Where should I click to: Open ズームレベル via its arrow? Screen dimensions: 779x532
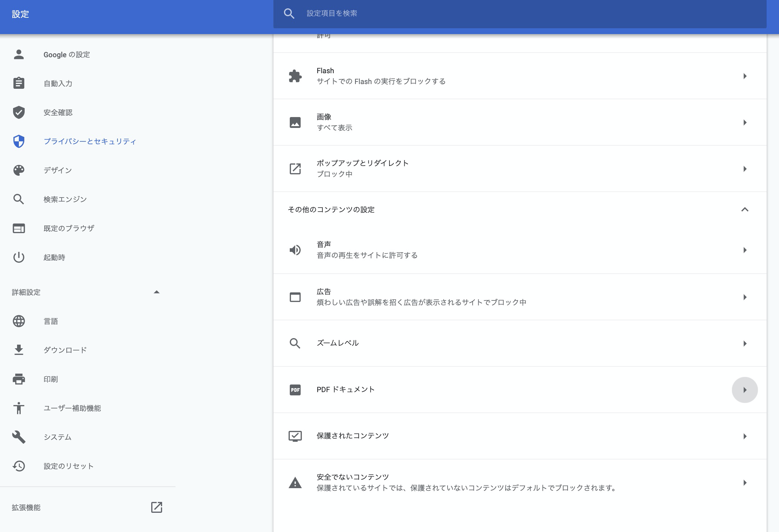point(745,344)
